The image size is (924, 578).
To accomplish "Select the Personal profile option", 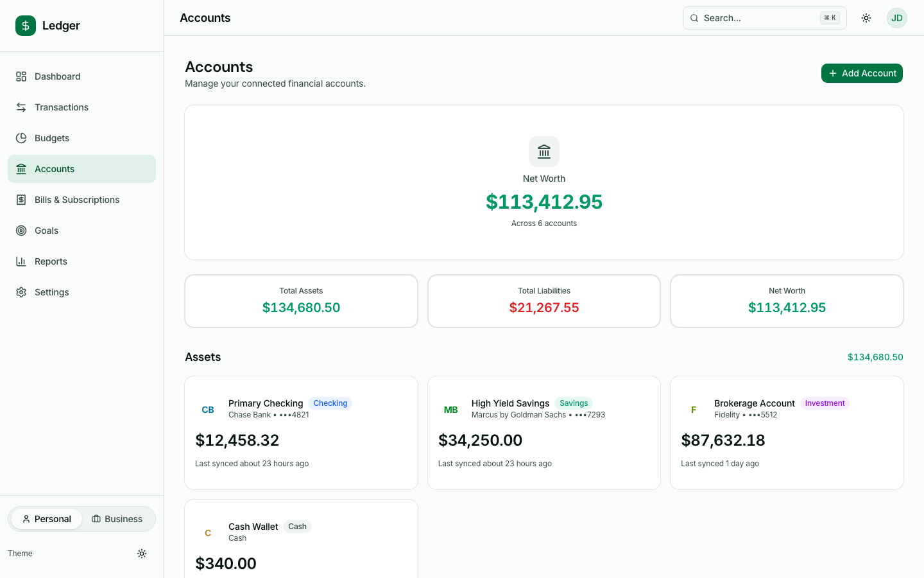I will pos(46,518).
